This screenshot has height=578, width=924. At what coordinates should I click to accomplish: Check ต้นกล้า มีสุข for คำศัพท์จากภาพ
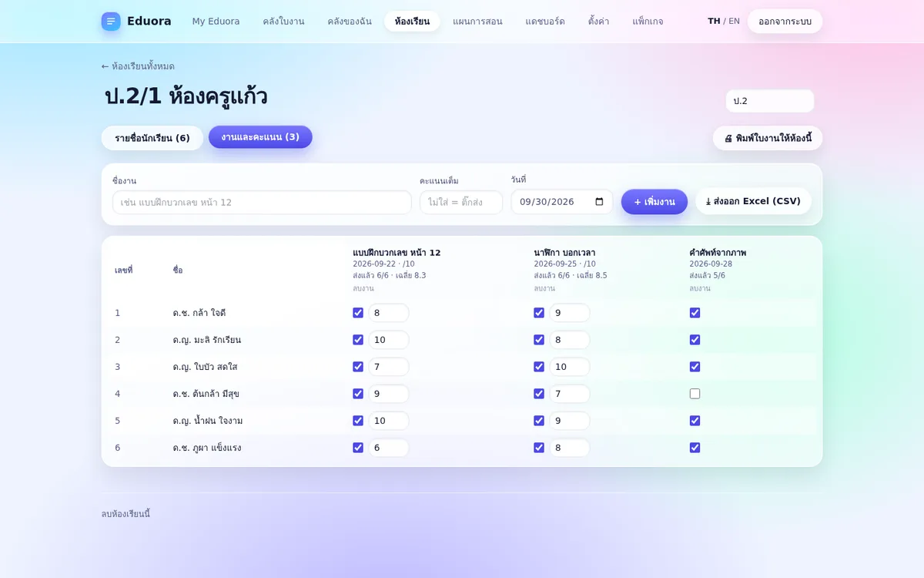[x=695, y=394]
